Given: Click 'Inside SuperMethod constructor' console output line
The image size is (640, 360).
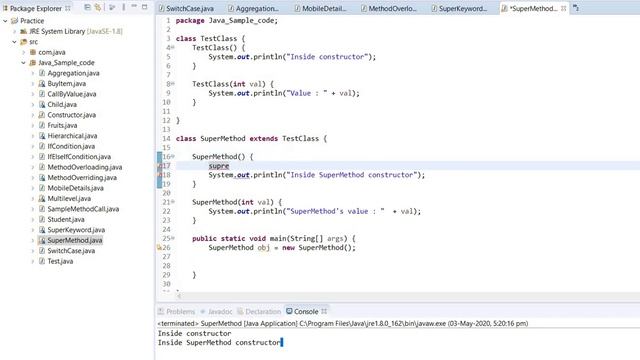Looking at the screenshot, I should coord(219,342).
